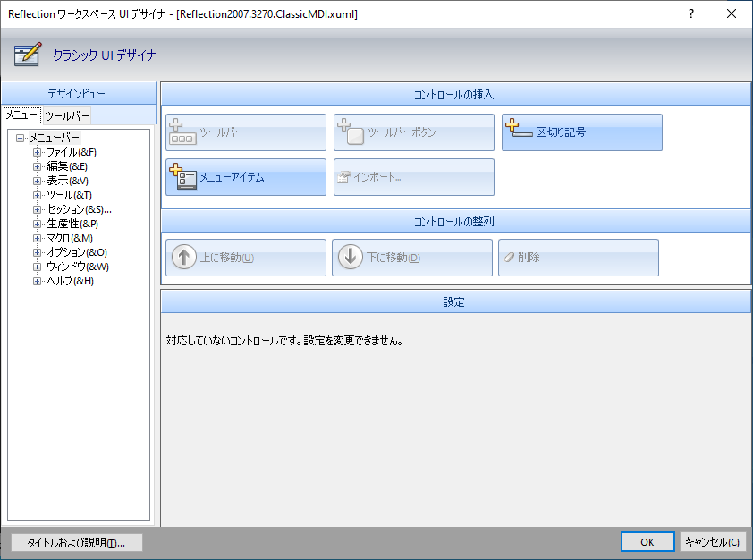Select マクロ(&M) tree item
Viewport: 753px width, 560px height.
tap(70, 238)
